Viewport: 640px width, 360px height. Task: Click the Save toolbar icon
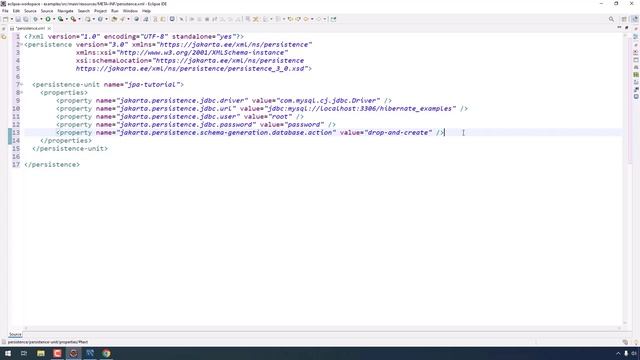click(18, 19)
